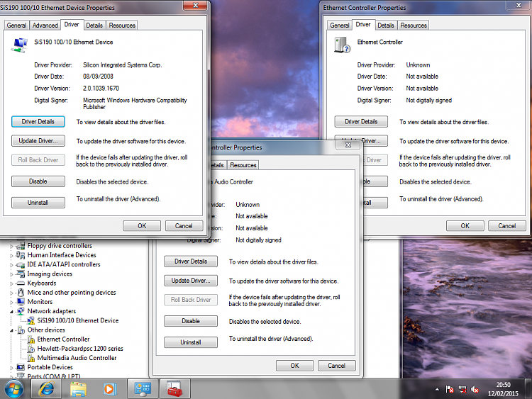532x399 pixels.
Task: Click the Keyboards category icon
Action: coord(21,283)
